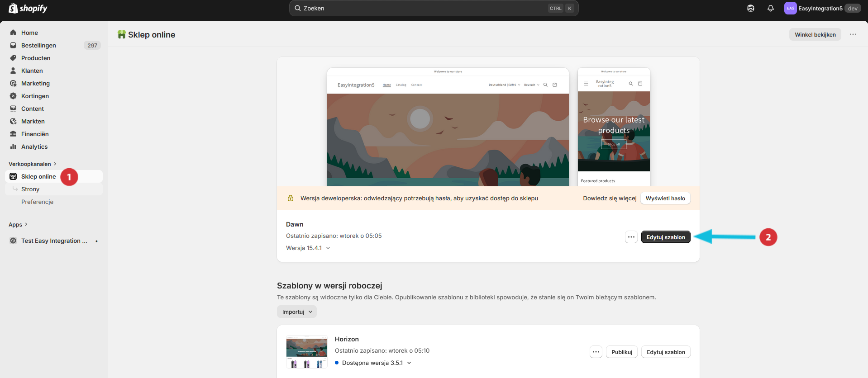Focus the Zoeken search field
Image resolution: width=868 pixels, height=378 pixels.
[x=434, y=8]
